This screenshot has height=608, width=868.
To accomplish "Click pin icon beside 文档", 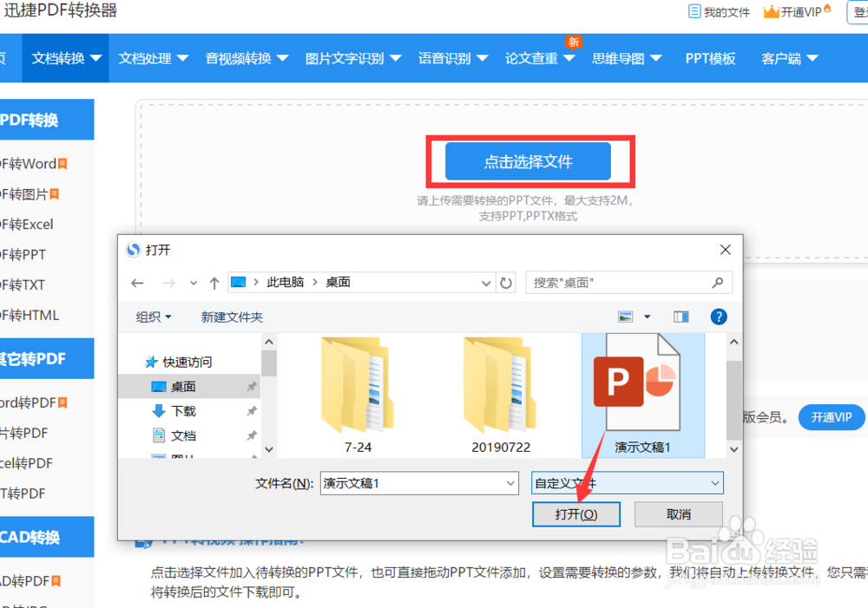I will [252, 435].
